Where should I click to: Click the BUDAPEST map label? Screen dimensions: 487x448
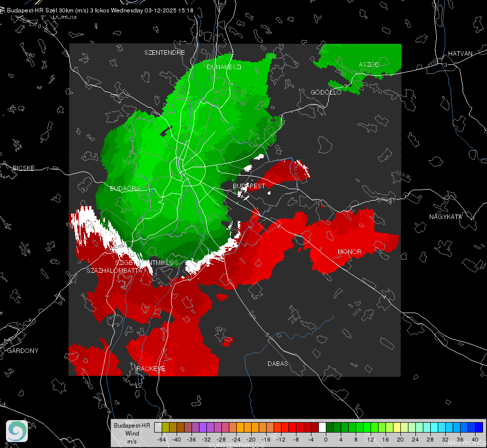249,186
